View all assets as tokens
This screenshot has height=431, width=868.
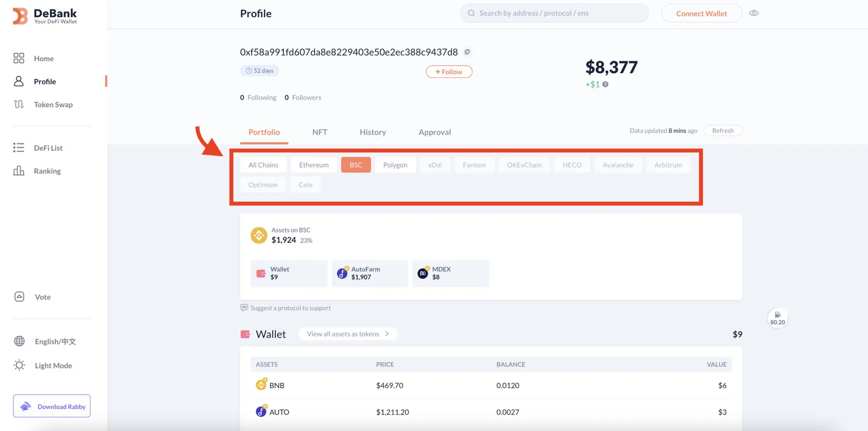pos(348,334)
